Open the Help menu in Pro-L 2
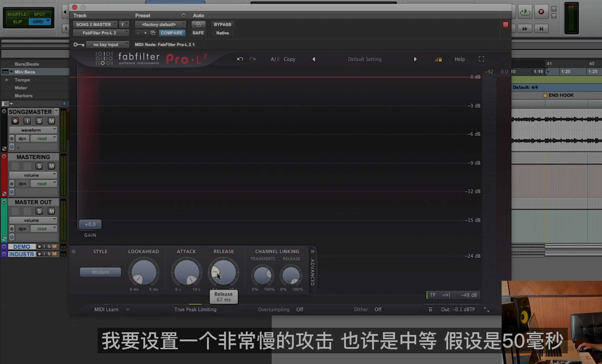The height and width of the screenshot is (364, 602). click(x=459, y=59)
